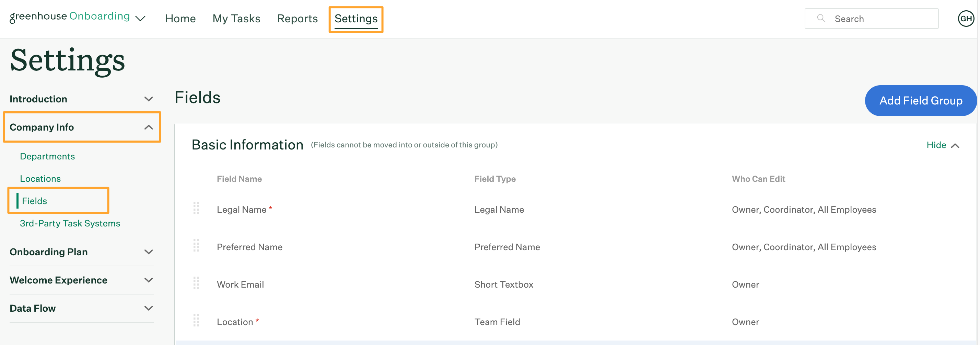The width and height of the screenshot is (980, 345).
Task: Click Owner in the Work Email row
Action: point(745,285)
